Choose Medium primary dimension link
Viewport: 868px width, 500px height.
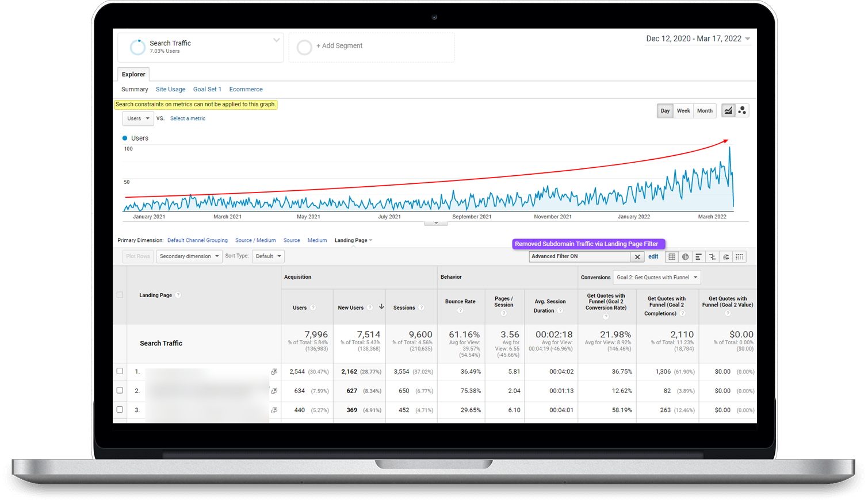tap(317, 240)
